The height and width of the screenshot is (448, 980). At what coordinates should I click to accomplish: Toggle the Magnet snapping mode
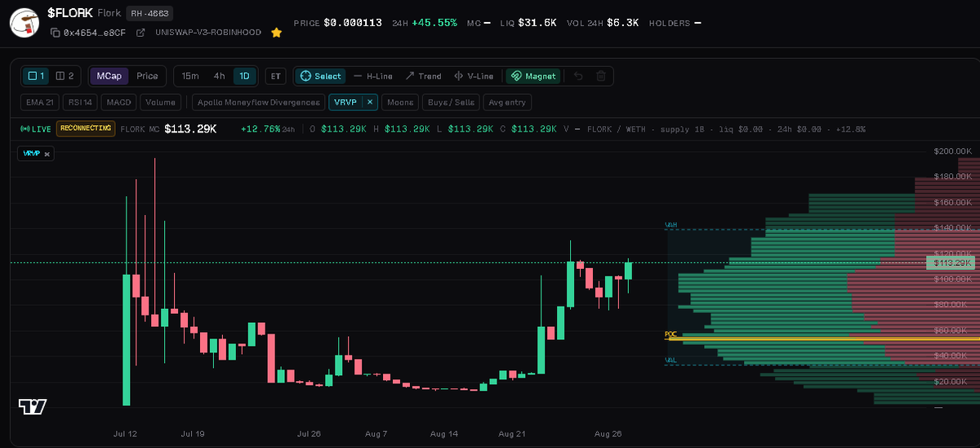pyautogui.click(x=533, y=76)
